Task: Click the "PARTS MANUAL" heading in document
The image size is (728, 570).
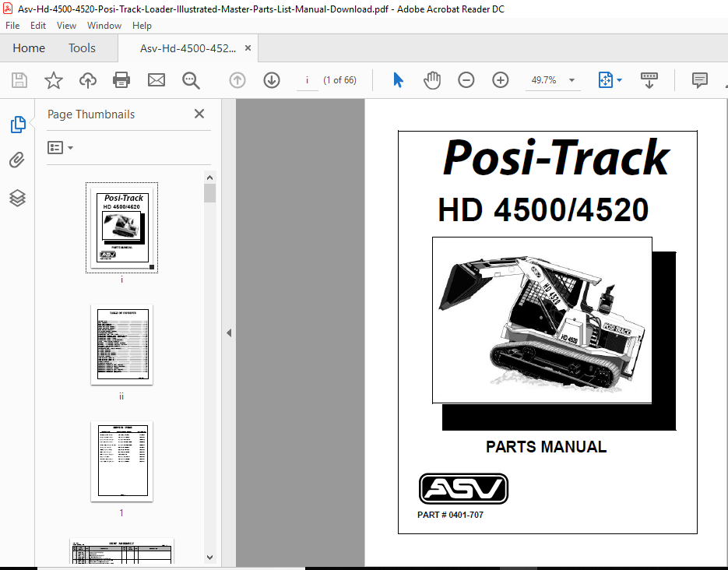Action: pyautogui.click(x=546, y=446)
